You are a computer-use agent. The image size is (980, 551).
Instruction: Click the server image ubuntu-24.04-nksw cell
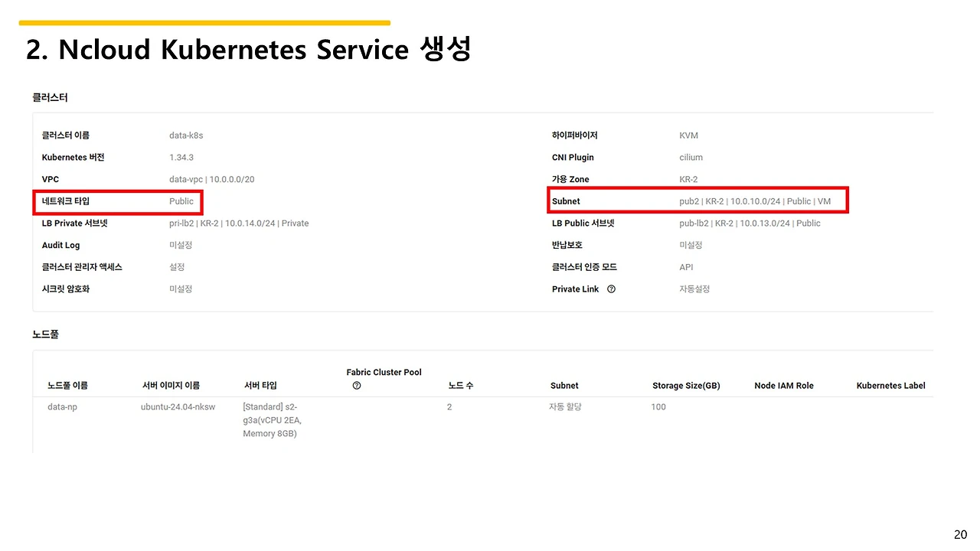click(178, 407)
